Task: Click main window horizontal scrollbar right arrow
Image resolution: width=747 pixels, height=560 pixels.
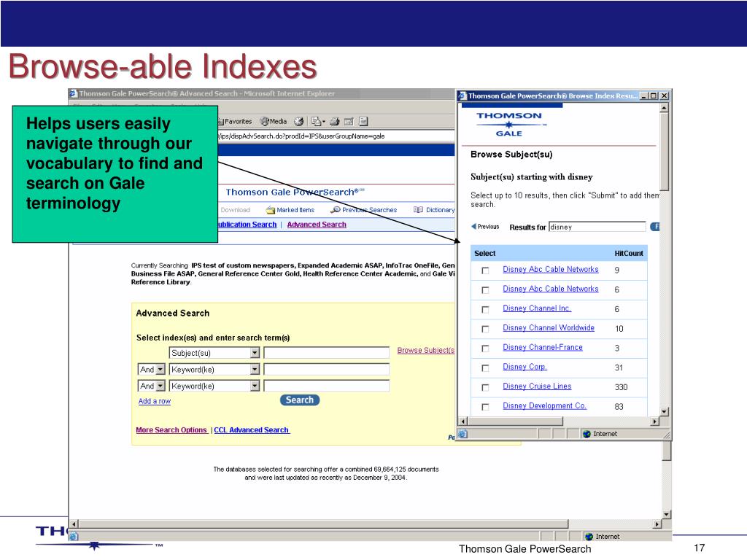Action: (657, 524)
